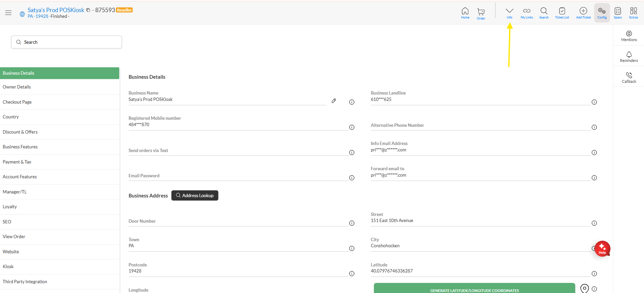Open Third Party Integration section

tap(25, 282)
